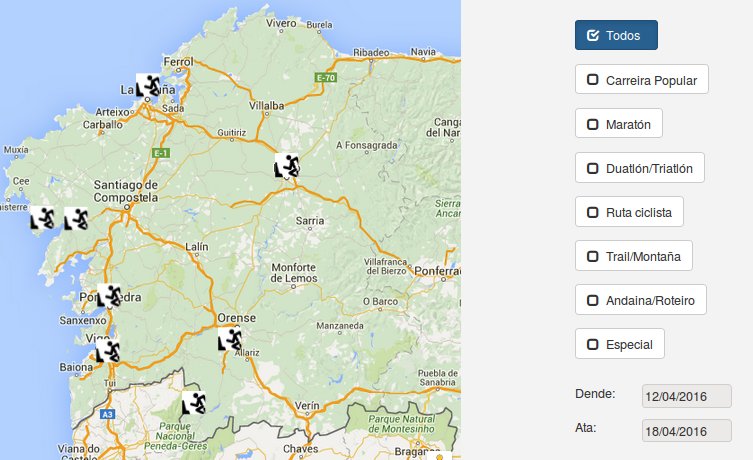
Task: Click the runner marker west of Santiago, right one
Action: click(x=76, y=218)
